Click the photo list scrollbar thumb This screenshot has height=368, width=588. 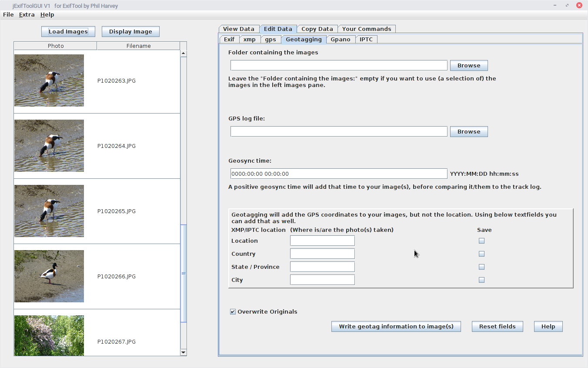[183, 273]
